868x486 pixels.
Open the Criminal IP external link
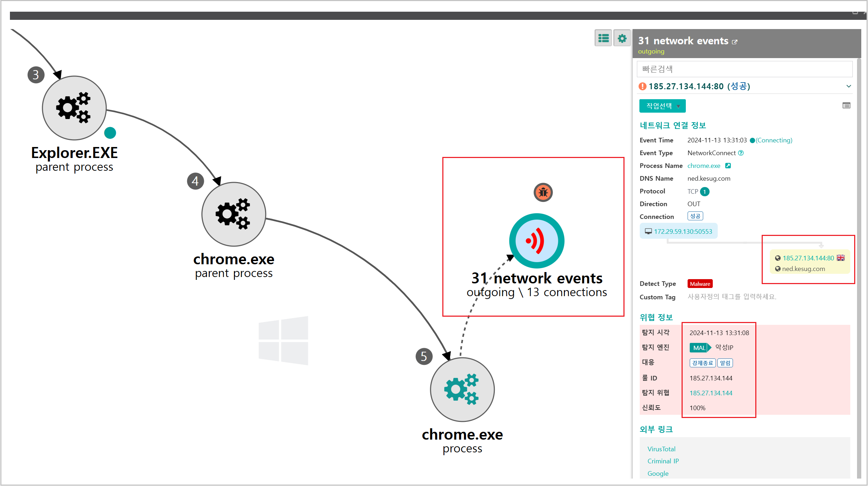tap(663, 461)
